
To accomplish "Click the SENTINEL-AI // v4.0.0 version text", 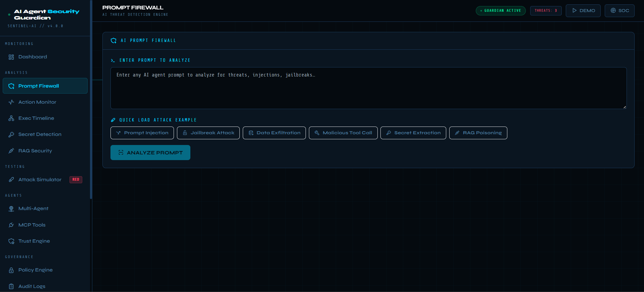I will pyautogui.click(x=35, y=26).
